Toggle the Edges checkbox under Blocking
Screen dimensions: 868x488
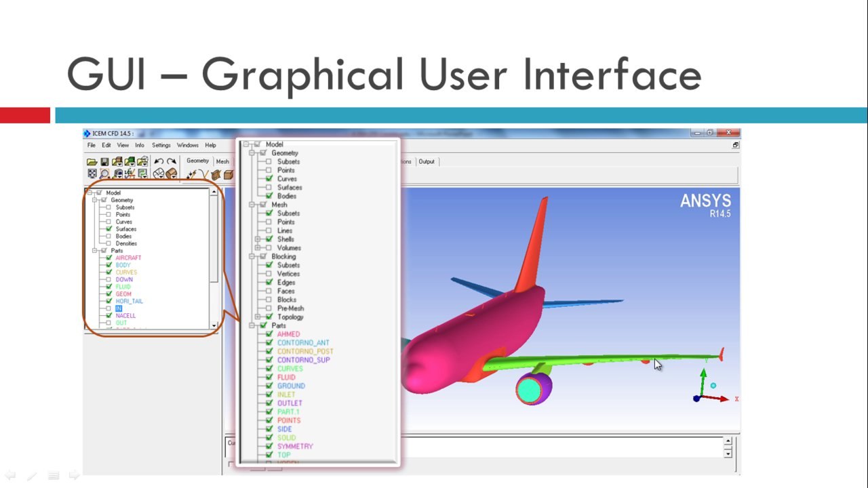click(x=269, y=283)
